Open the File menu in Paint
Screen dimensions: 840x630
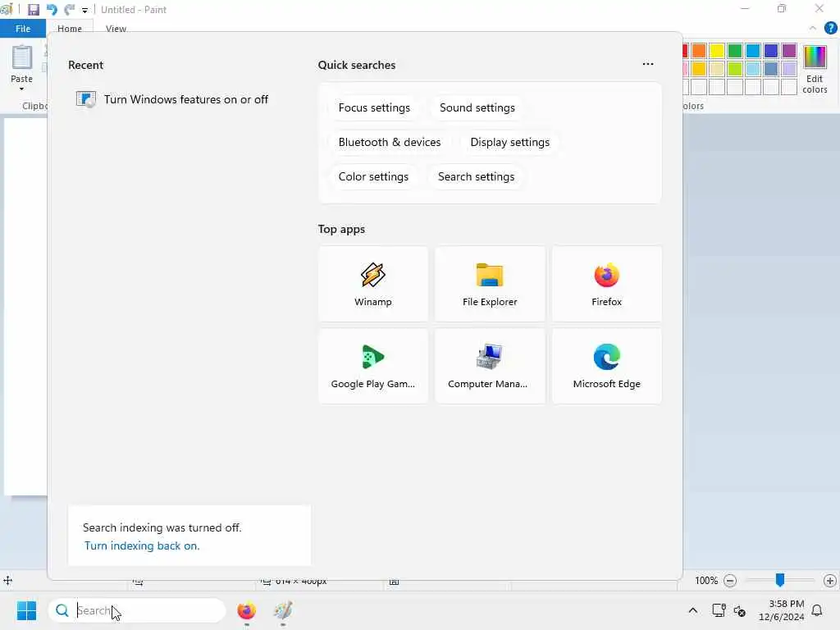[x=22, y=29]
